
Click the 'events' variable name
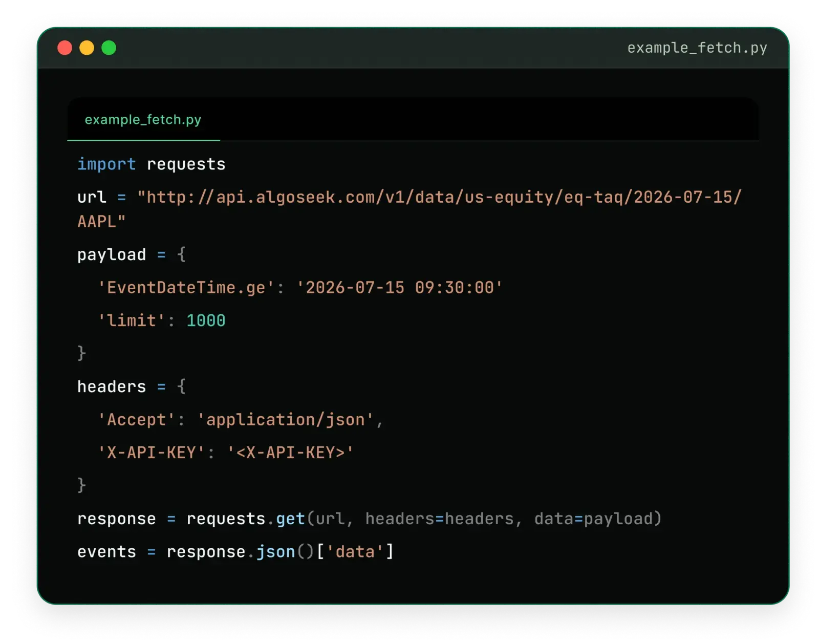[x=106, y=552]
